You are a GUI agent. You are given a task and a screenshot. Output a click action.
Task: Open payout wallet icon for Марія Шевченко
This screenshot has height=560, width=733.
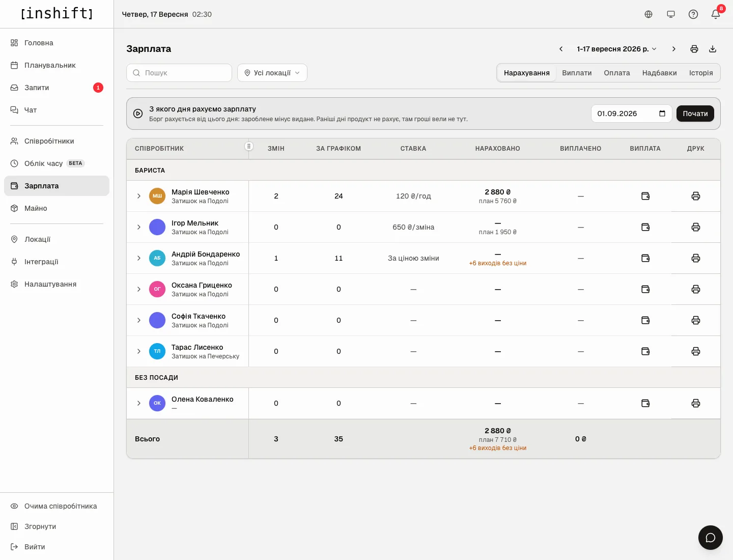645,196
